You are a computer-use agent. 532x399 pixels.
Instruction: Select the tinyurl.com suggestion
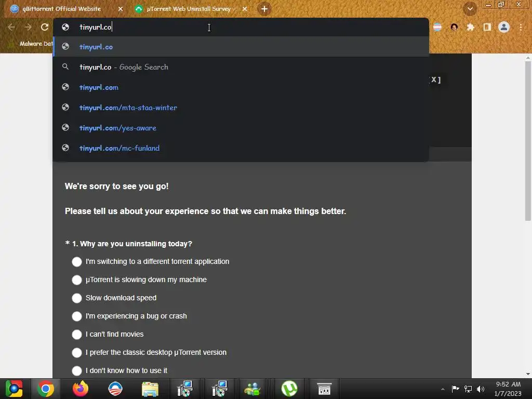241,87
